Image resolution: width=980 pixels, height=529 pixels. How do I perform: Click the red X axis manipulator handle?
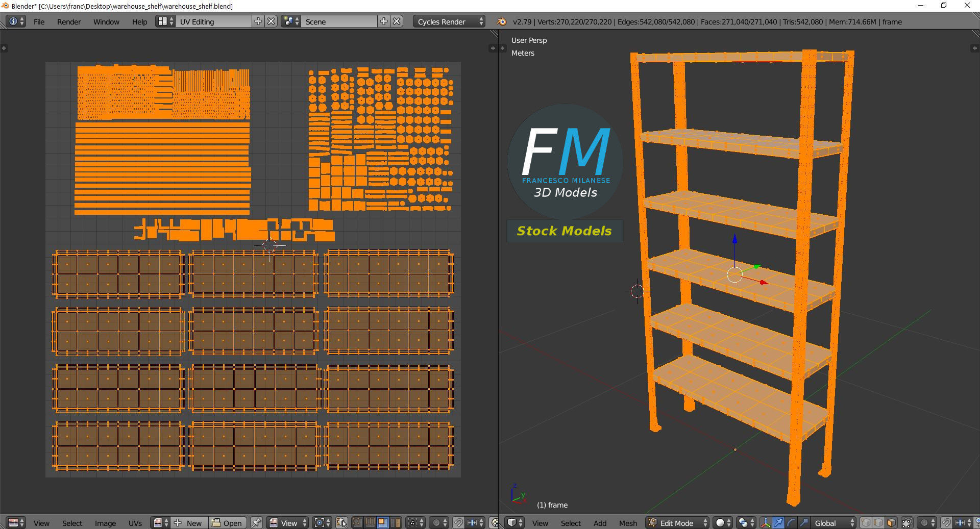[x=764, y=282]
